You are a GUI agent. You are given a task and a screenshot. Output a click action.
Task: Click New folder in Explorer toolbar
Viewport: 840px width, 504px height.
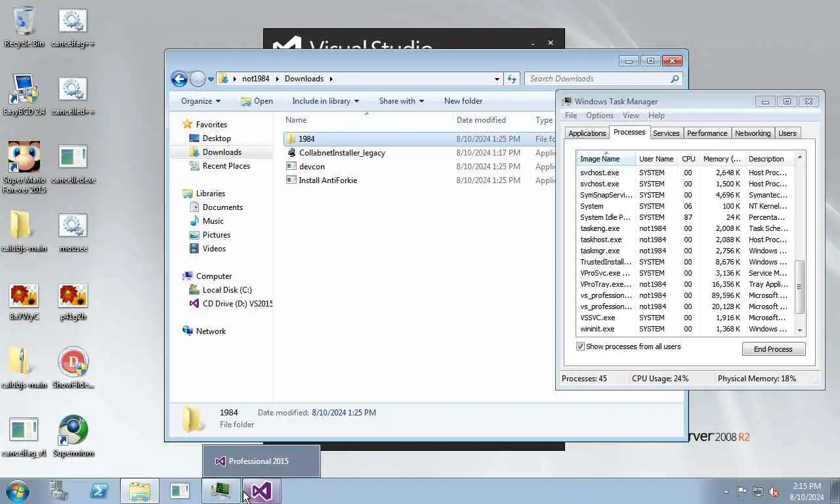click(463, 101)
